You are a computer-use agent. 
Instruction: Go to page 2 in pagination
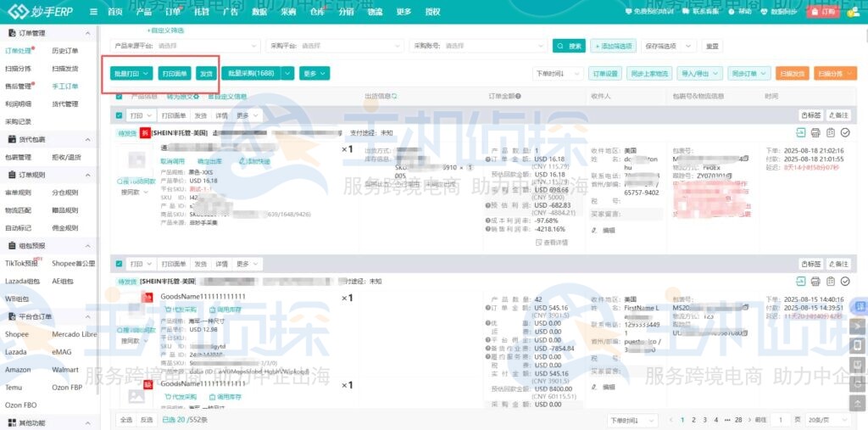[693, 420]
